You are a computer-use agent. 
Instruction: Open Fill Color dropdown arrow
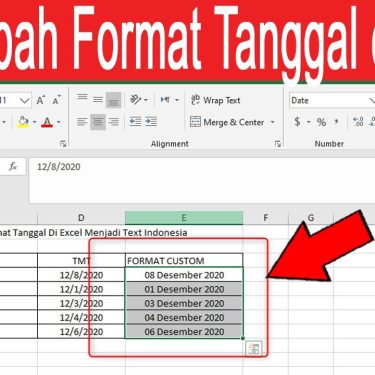[x=34, y=122]
